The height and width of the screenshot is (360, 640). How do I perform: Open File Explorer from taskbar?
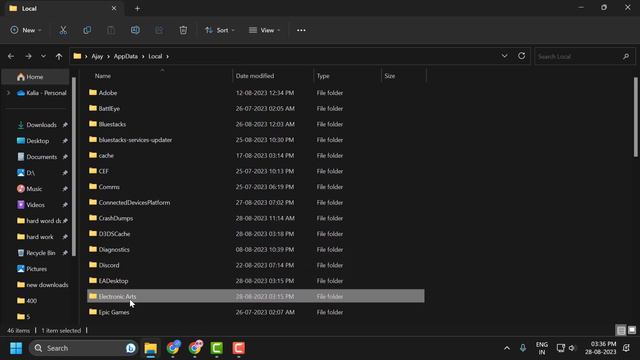[x=151, y=348]
